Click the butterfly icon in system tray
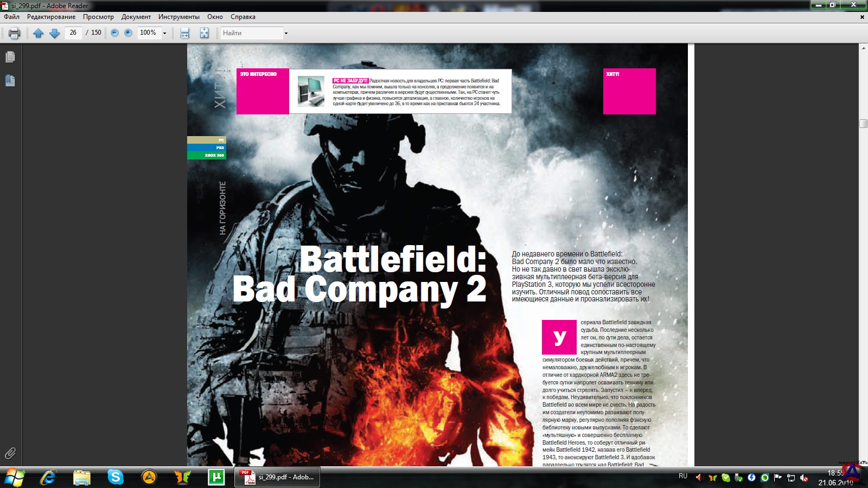The image size is (868, 488). click(x=712, y=478)
